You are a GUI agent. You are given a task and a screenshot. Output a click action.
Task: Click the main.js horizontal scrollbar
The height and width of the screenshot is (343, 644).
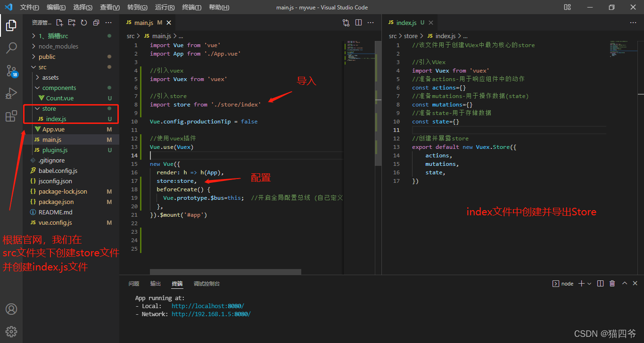pos(225,272)
